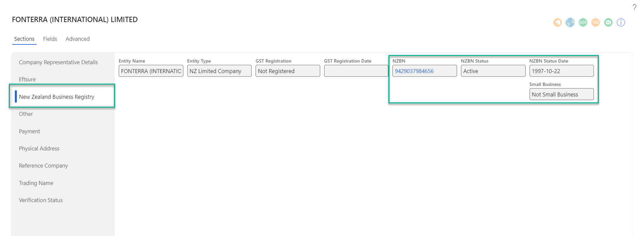Click the Entity Type label

coord(199,61)
